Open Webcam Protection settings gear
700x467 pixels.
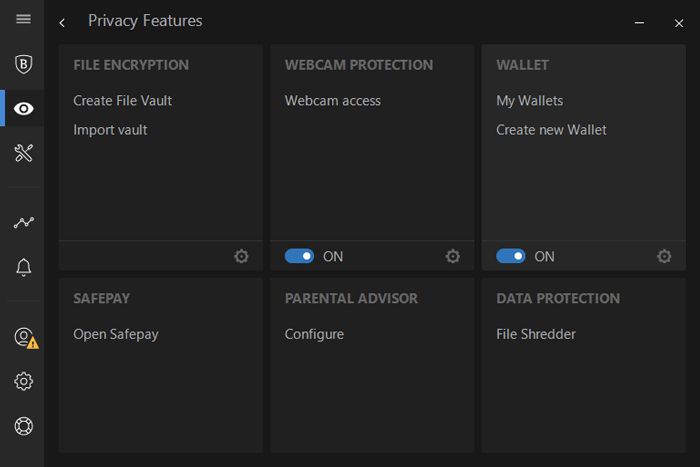pos(453,256)
